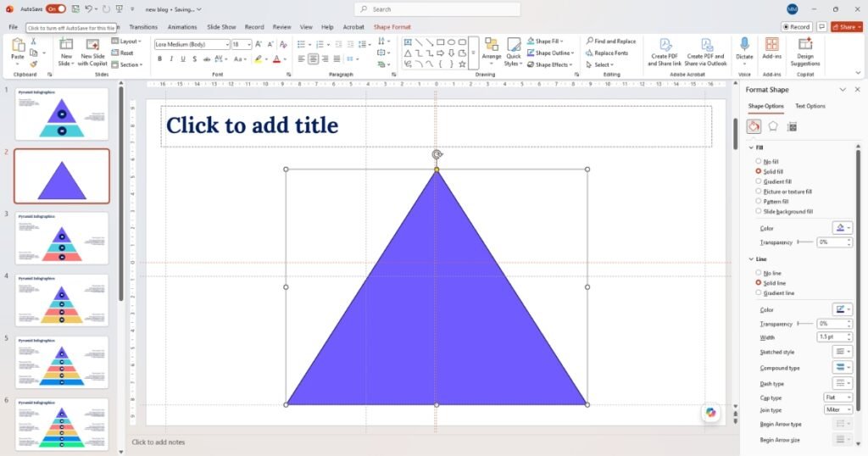
Task: Select Fill & Line icon in Format Shape pane
Action: pos(754,127)
